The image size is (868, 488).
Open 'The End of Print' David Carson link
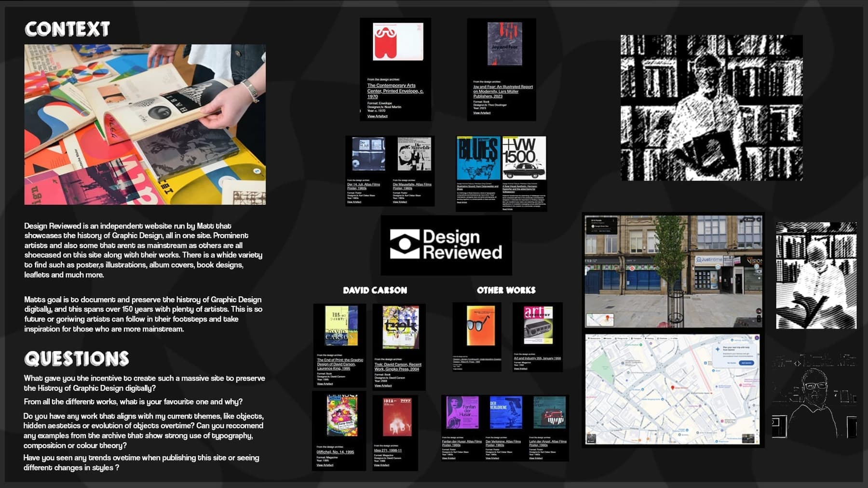click(340, 364)
